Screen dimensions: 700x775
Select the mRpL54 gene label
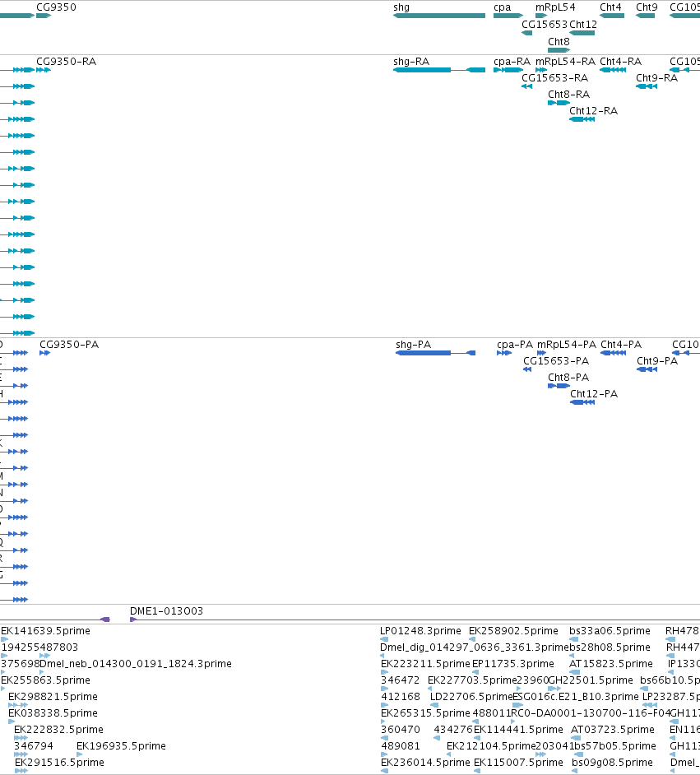[x=556, y=7]
